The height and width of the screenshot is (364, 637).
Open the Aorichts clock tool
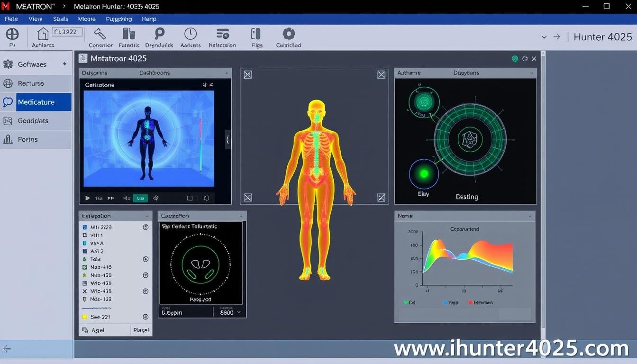coord(190,37)
